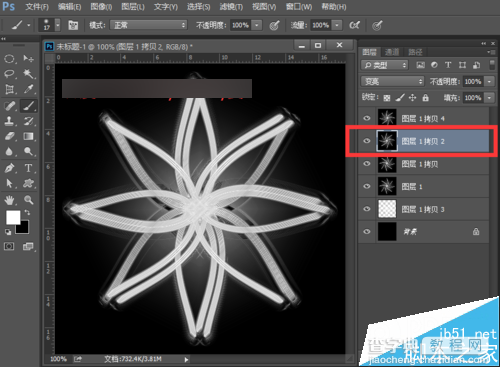Filter layers by adjustment type
Viewport: 500px width, 367px height.
434,65
